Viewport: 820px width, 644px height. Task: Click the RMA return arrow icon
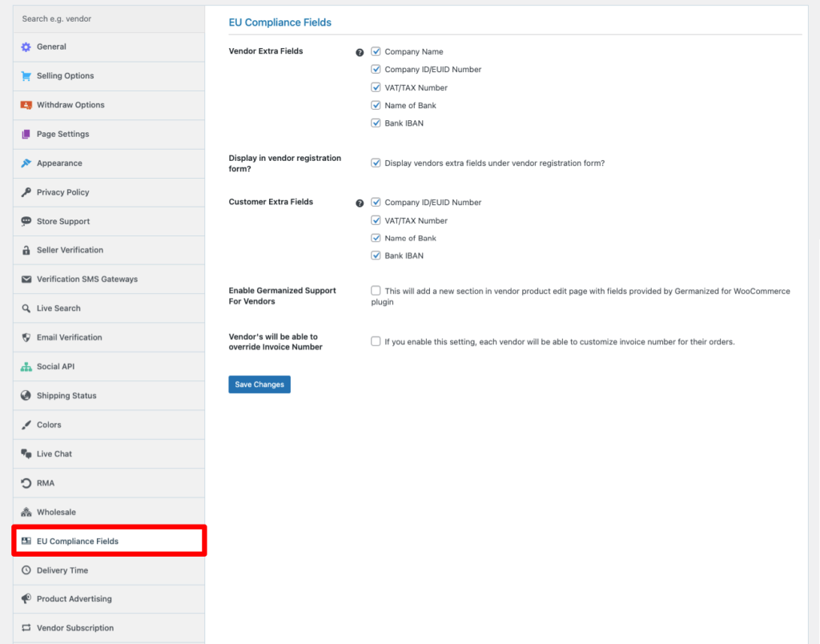click(x=26, y=483)
